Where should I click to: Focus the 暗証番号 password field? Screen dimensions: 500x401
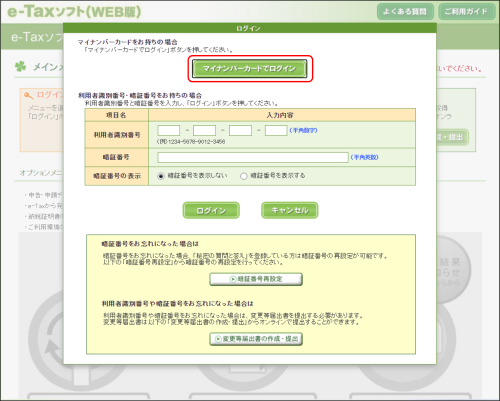coord(253,157)
